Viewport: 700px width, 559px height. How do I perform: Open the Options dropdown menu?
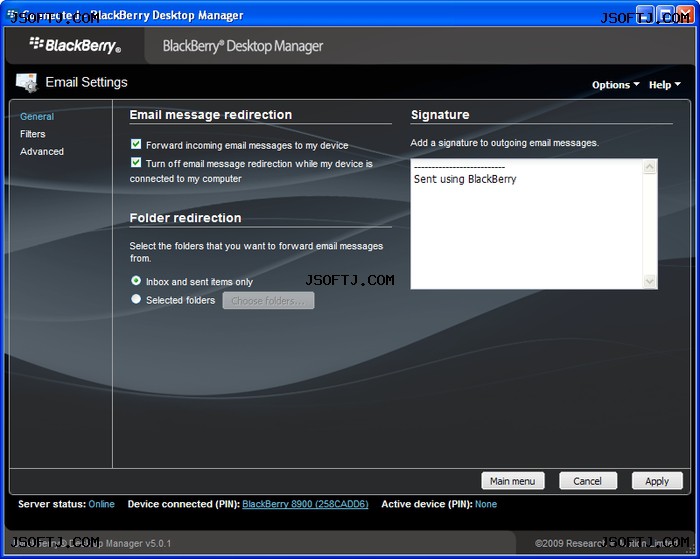(x=615, y=85)
